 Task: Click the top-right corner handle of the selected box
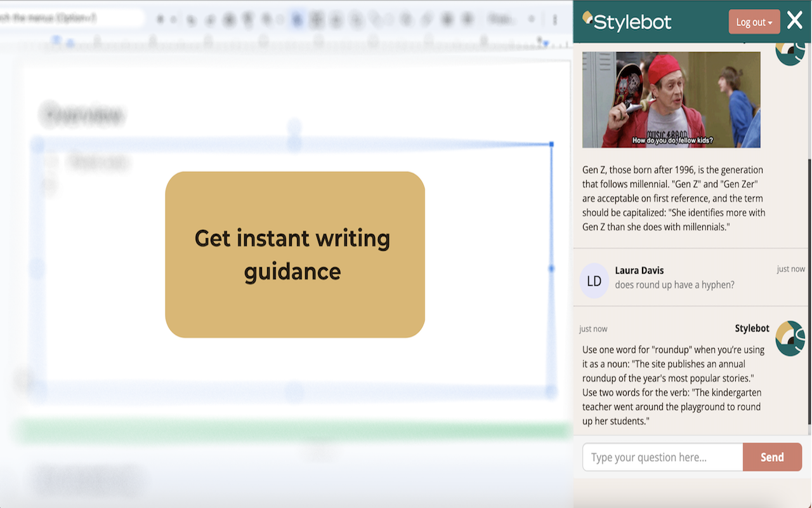(551, 145)
